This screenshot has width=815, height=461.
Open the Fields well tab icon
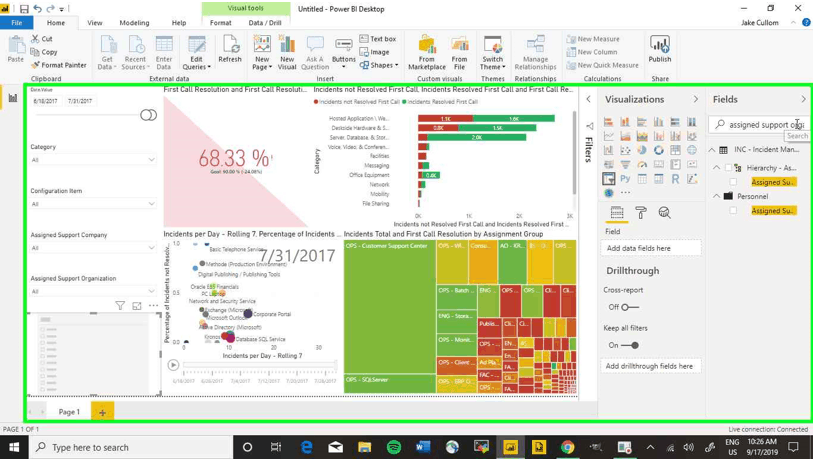[x=617, y=213]
